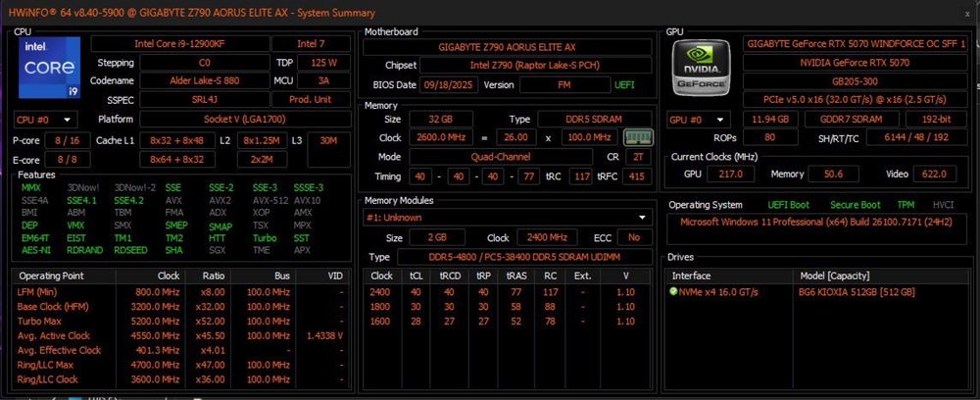Click the Platform 'Socket V (LGA1700)' field

pyautogui.click(x=245, y=119)
